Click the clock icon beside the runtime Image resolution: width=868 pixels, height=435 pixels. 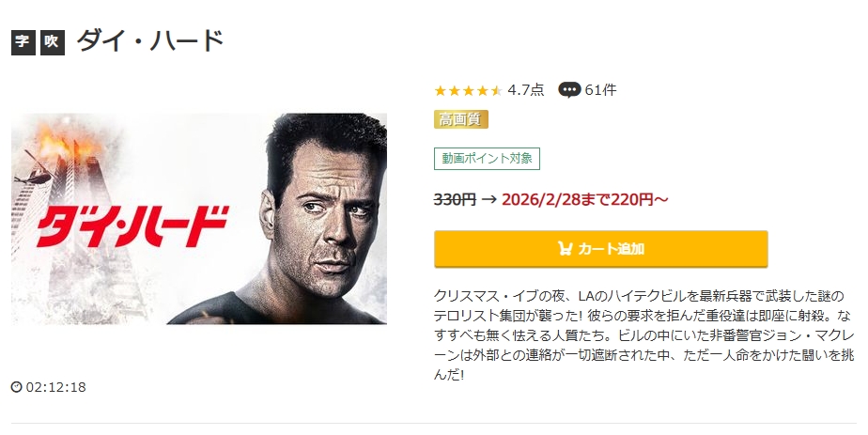(x=16, y=387)
